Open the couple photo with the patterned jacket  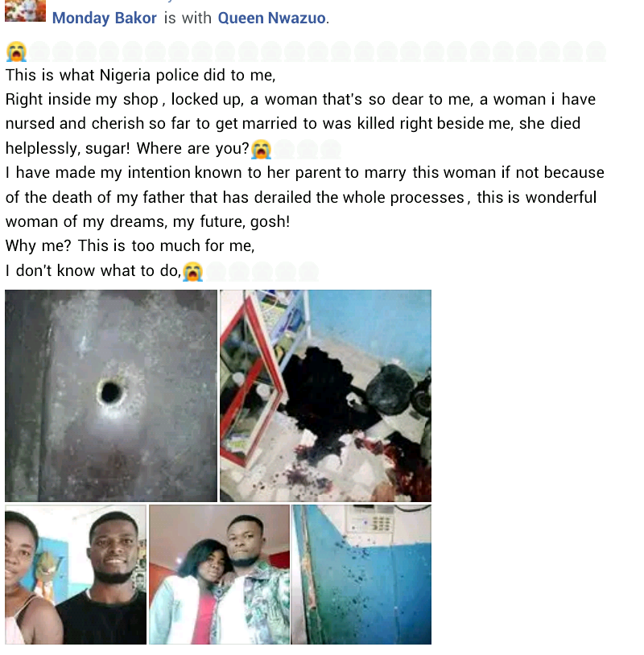[x=219, y=575]
